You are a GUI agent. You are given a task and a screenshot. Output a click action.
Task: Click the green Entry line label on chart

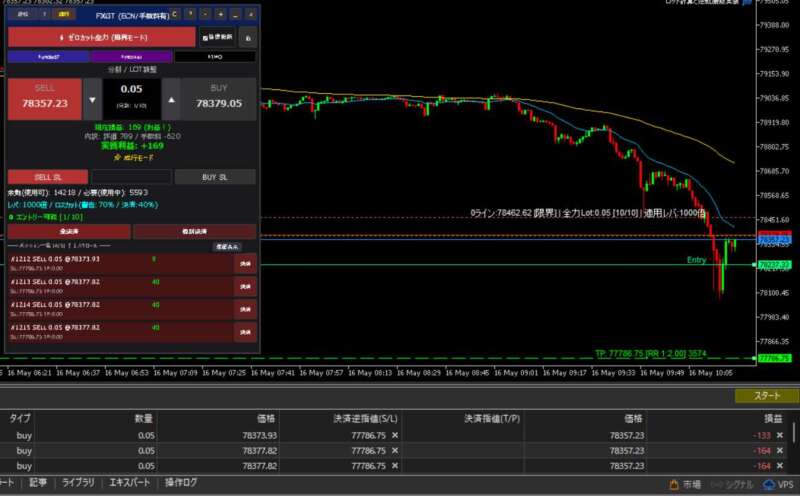696,260
